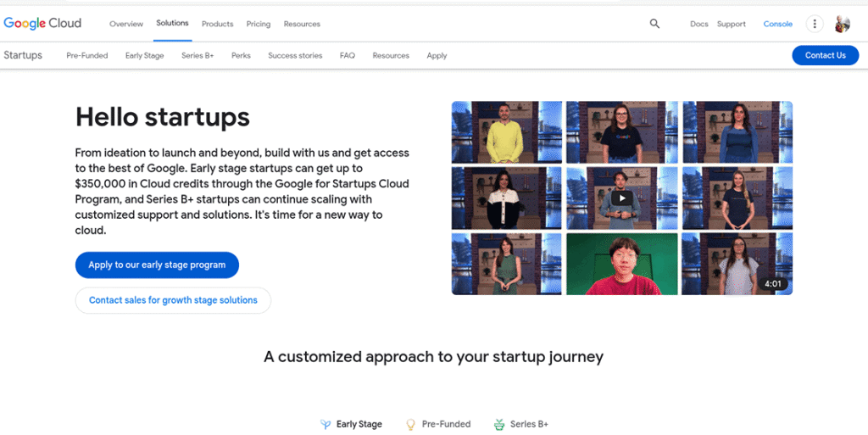The height and width of the screenshot is (435, 868).
Task: Click the search magnifier icon
Action: pos(654,24)
